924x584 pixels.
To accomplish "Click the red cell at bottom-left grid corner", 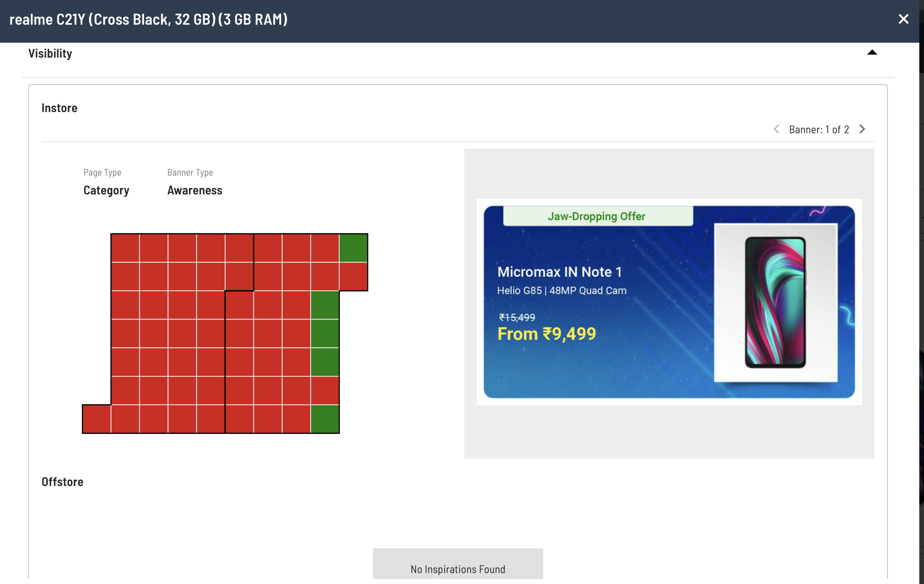I will pyautogui.click(x=96, y=419).
